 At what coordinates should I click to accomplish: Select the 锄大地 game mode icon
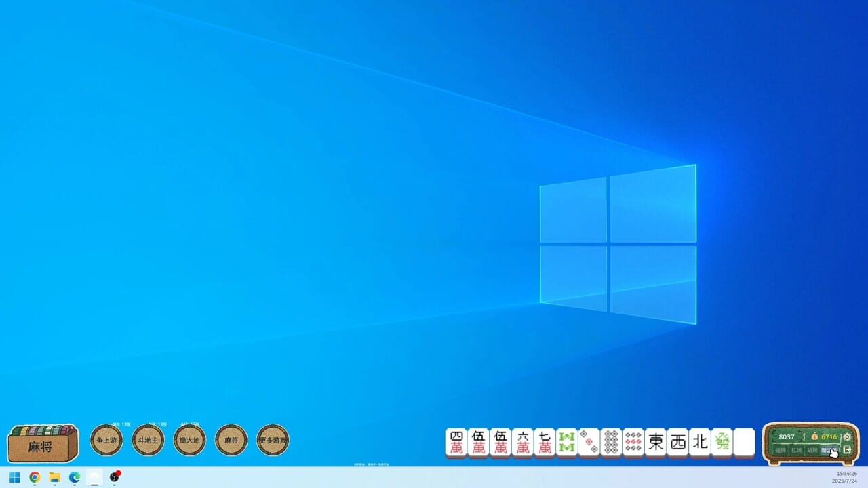[x=189, y=441]
